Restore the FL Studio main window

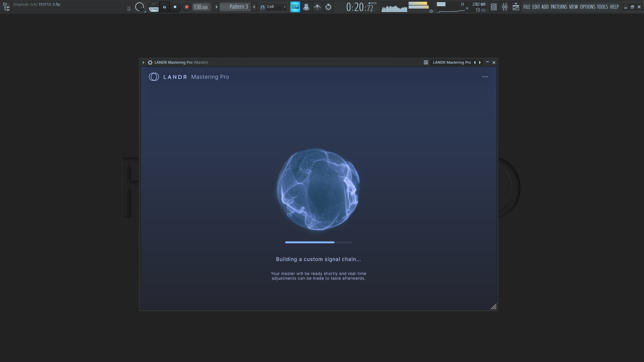632,7
